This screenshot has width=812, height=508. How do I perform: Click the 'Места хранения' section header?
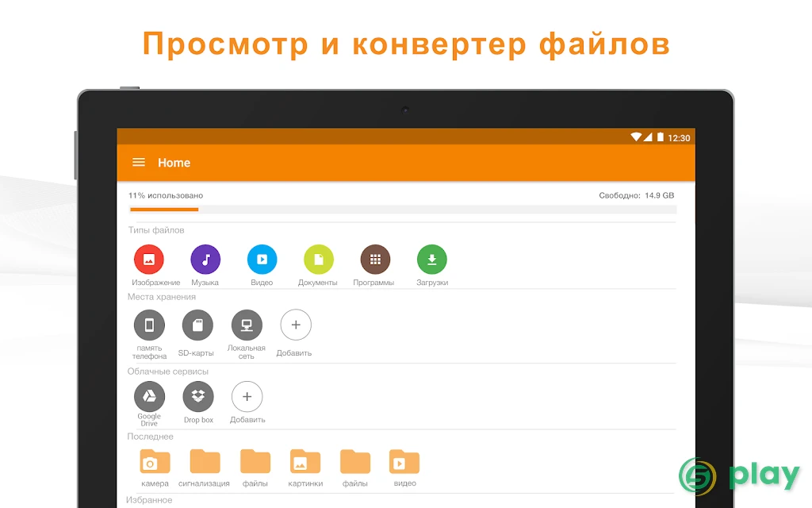point(162,297)
